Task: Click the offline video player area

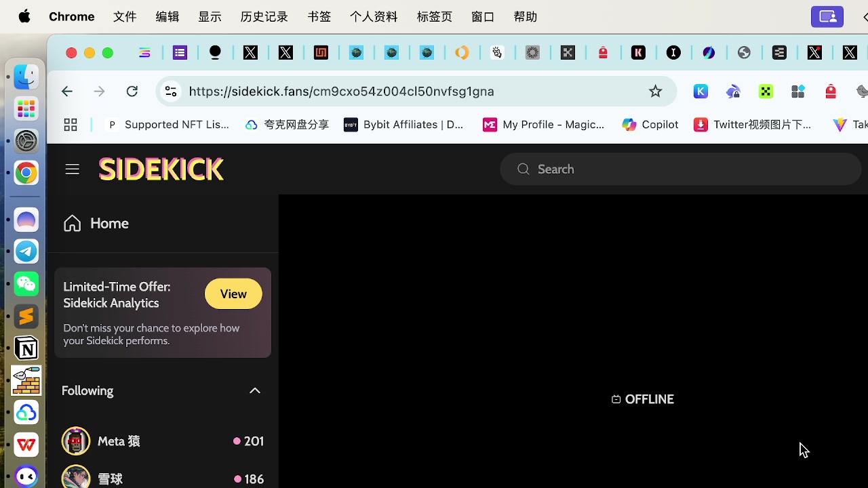Action: (573, 341)
